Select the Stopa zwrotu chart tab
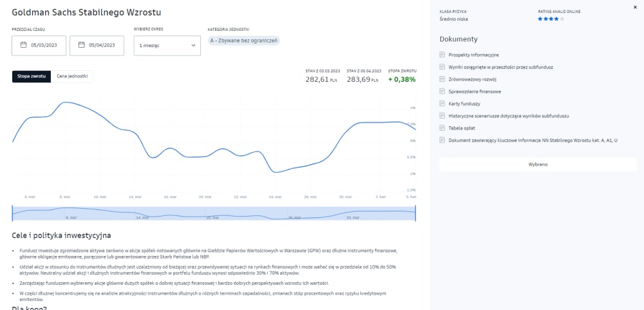Screen dimensions: 644x310 32,77
